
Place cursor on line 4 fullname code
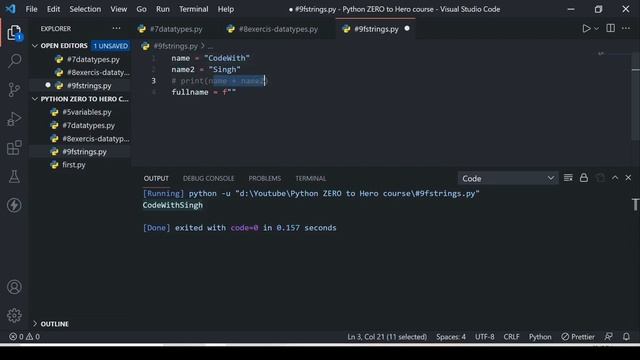[204, 92]
